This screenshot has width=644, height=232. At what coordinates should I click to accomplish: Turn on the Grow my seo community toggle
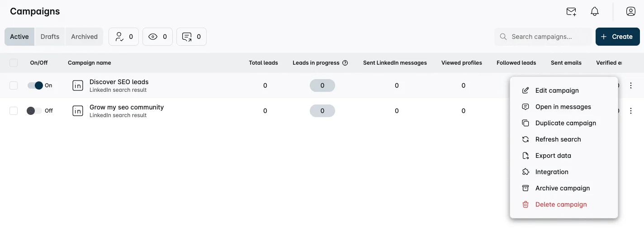[34, 111]
